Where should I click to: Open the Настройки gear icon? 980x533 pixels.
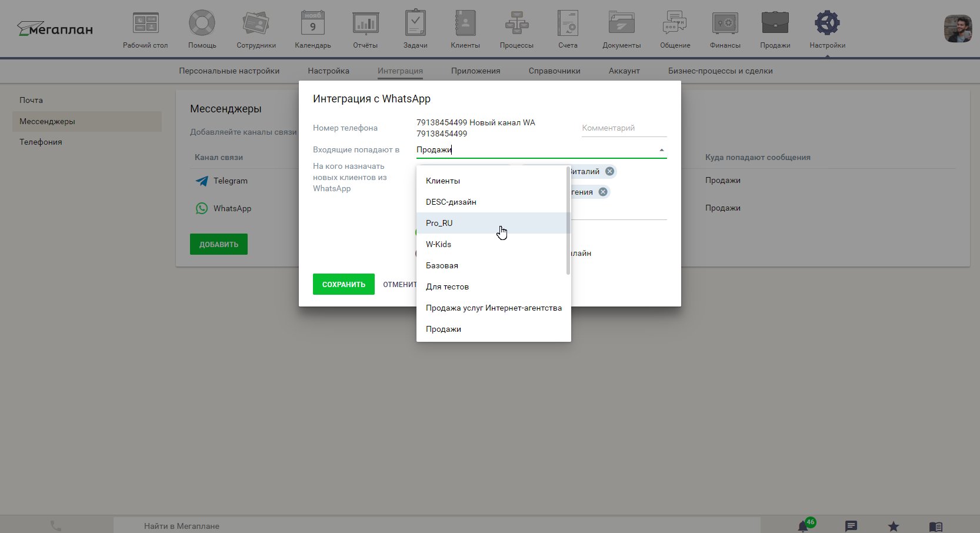point(827,23)
